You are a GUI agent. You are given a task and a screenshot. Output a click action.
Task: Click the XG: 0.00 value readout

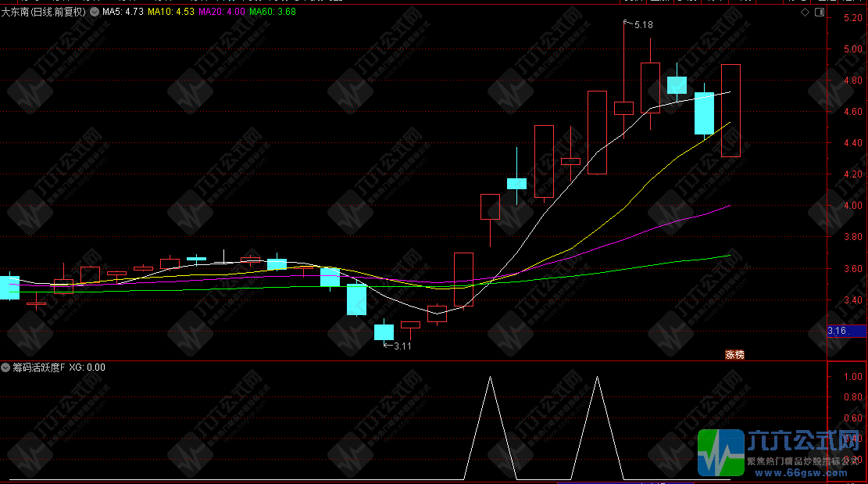(x=88, y=367)
